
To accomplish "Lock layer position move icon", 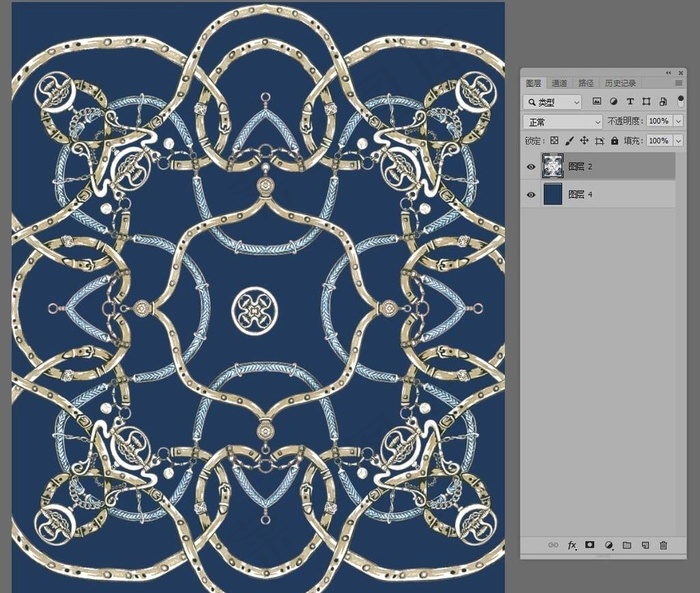I will 584,141.
